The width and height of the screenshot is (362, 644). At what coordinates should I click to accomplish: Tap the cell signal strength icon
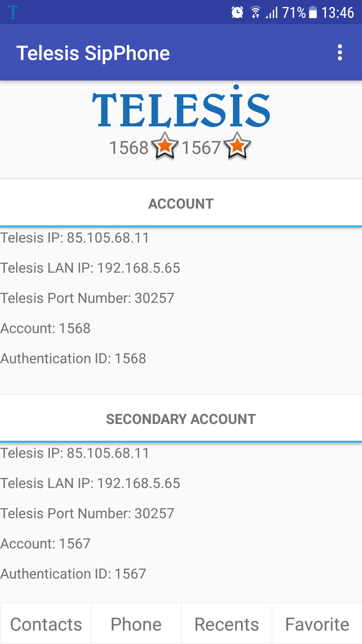pos(272,13)
